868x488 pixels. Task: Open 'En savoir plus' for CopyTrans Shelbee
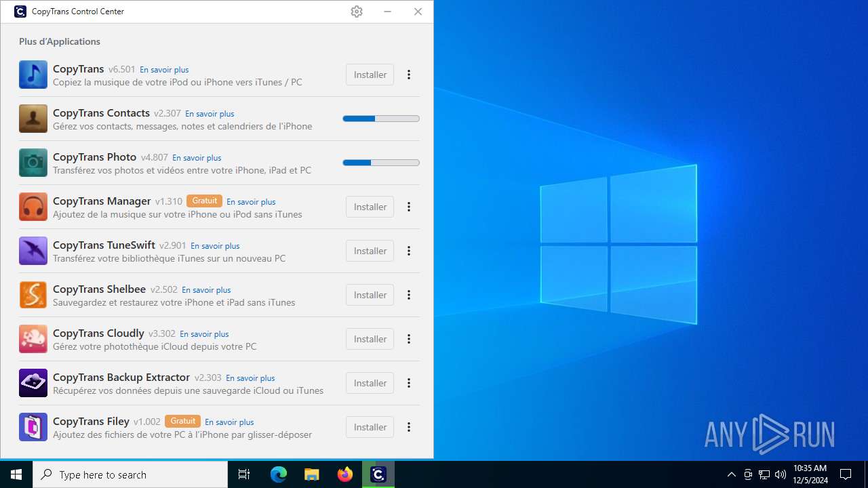tap(206, 290)
